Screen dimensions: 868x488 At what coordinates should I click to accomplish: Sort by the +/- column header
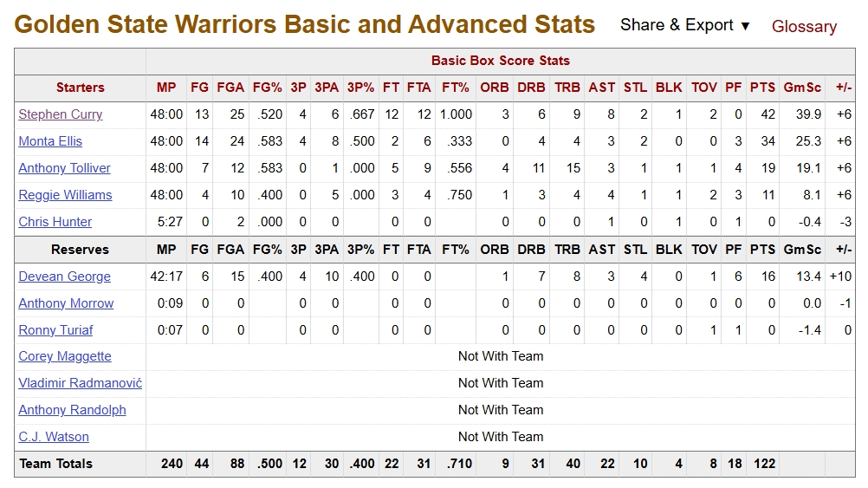click(843, 88)
